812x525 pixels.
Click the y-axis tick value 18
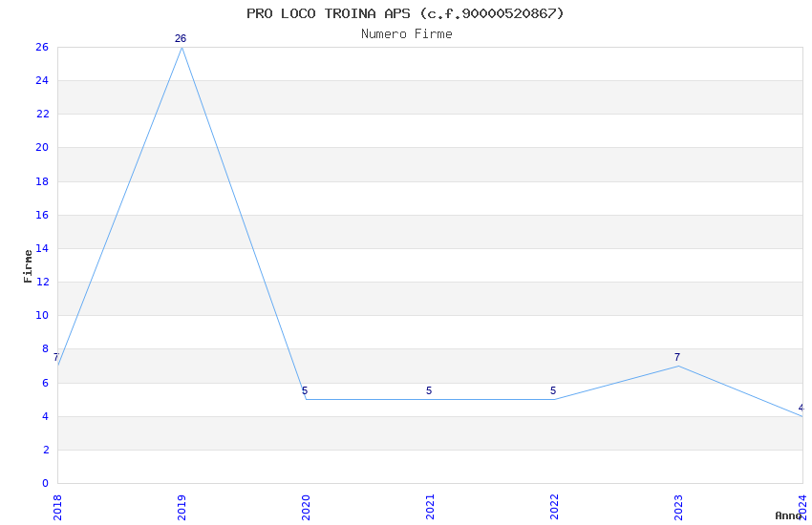pos(42,181)
